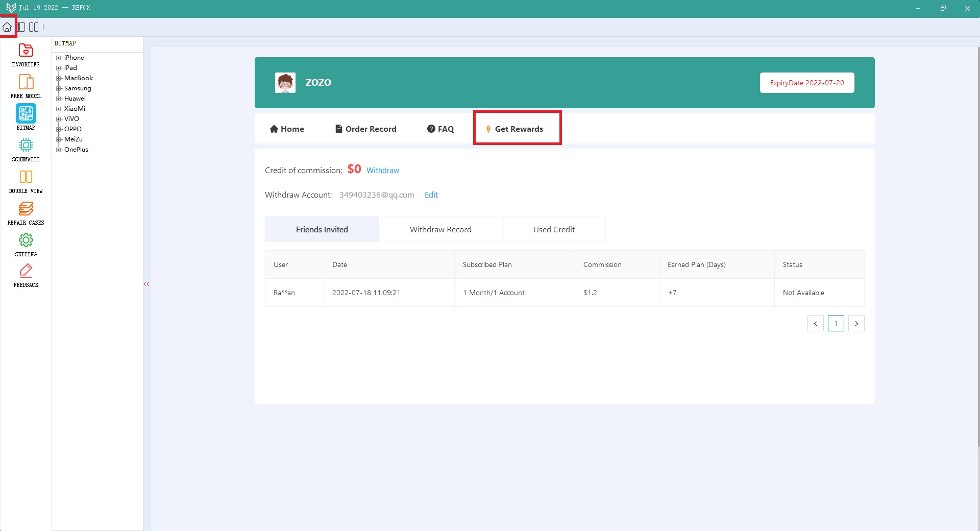Click the 2022-07-18 11:09:21 date cell
The height and width of the screenshot is (531, 980).
click(x=389, y=293)
